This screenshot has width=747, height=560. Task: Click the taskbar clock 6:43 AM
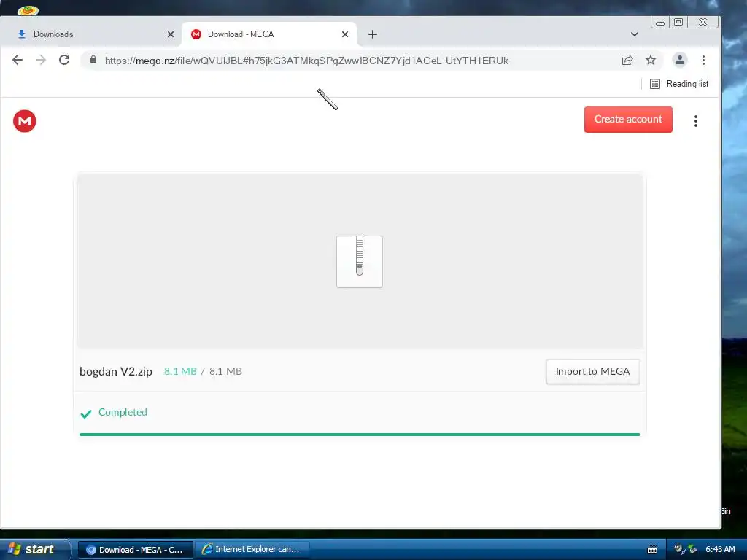pos(720,550)
